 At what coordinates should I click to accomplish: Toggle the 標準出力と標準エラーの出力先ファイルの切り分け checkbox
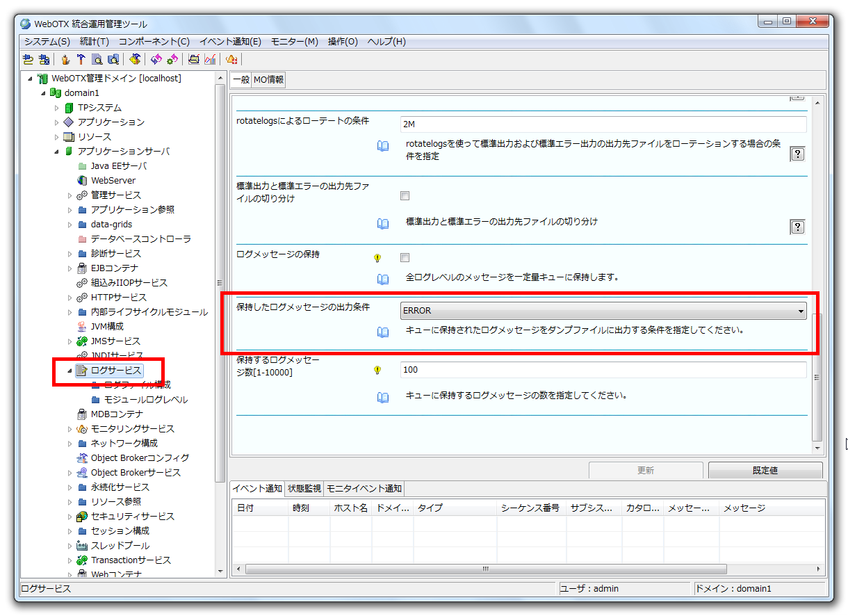click(x=405, y=195)
